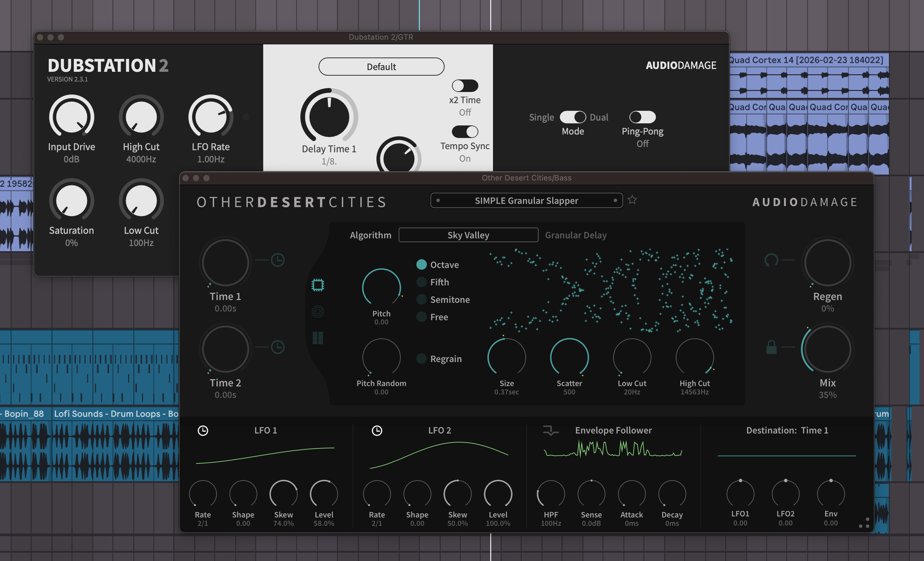Click the Pitch knob
The height and width of the screenshot is (561, 924).
coord(381,287)
